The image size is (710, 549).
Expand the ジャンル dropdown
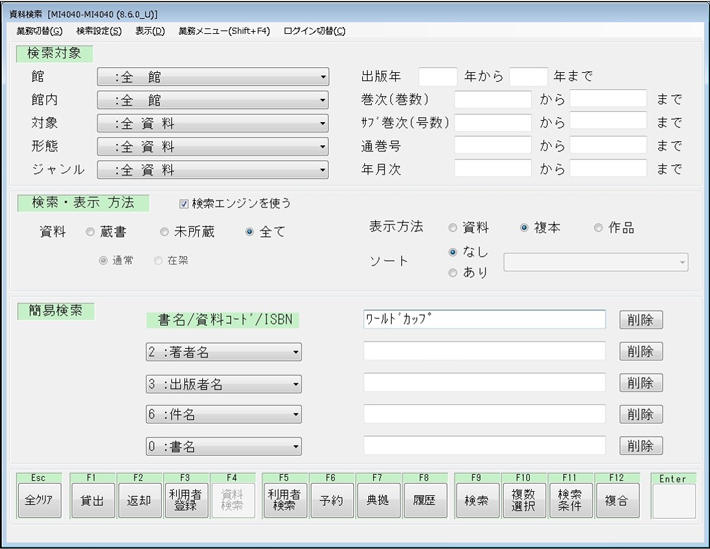click(213, 170)
